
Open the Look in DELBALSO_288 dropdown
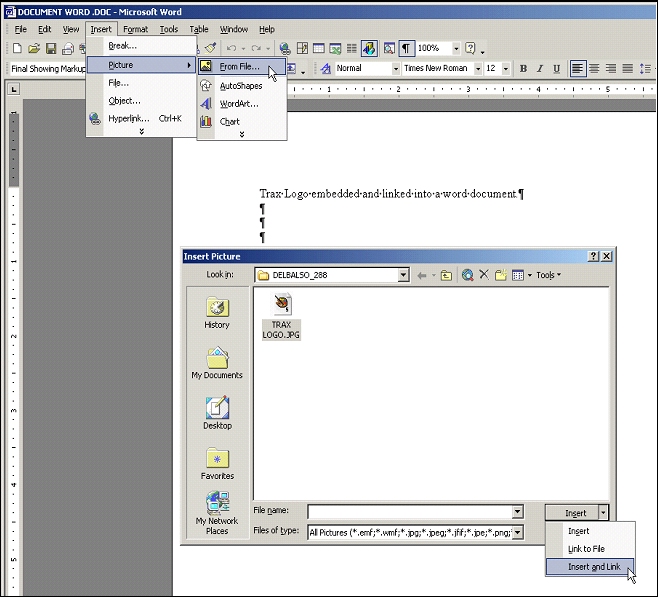[x=403, y=275]
